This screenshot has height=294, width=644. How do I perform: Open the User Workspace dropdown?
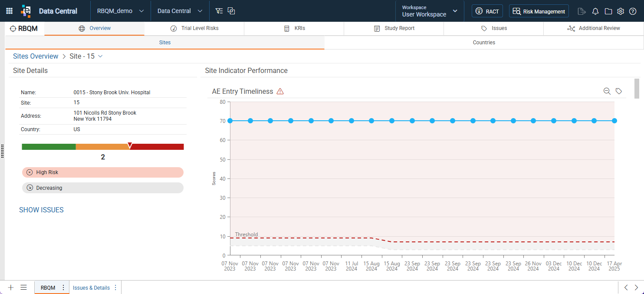click(430, 11)
